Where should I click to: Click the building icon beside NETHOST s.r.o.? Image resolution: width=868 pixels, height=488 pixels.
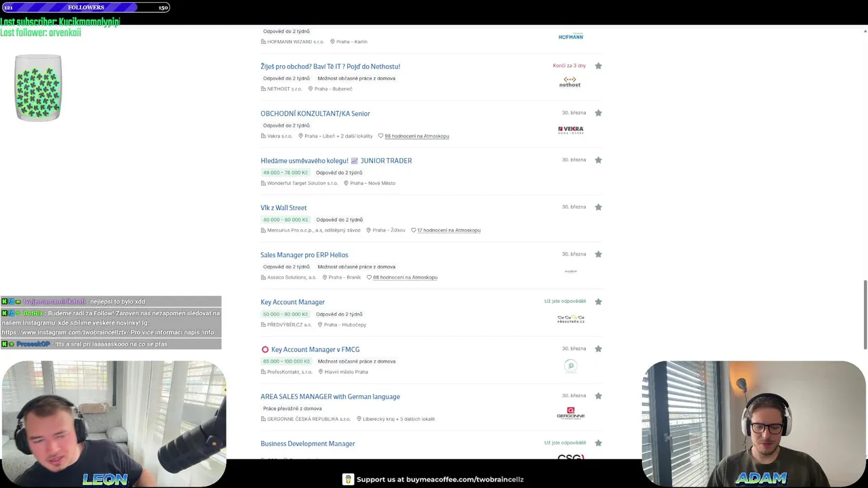(x=263, y=89)
